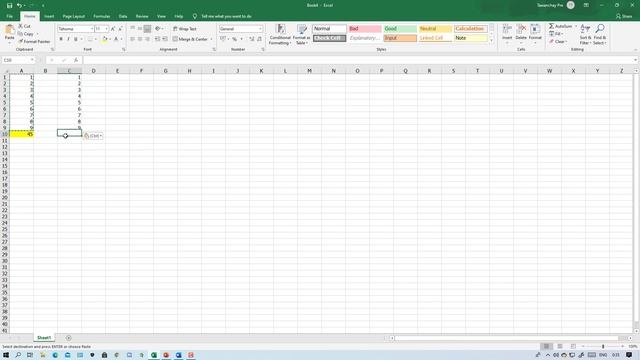Open the Clear eraser menu
The height and width of the screenshot is (360, 640).
point(558,42)
